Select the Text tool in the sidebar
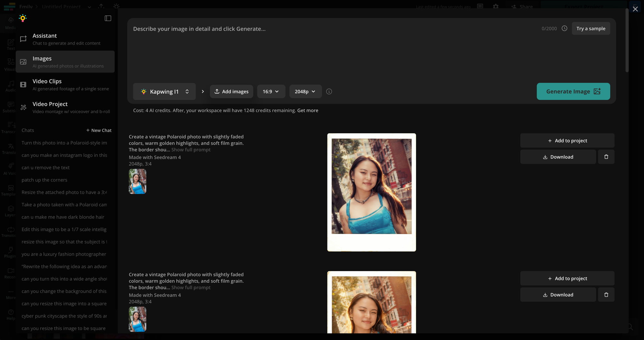Viewport: 644px width, 340px height. tap(10, 44)
